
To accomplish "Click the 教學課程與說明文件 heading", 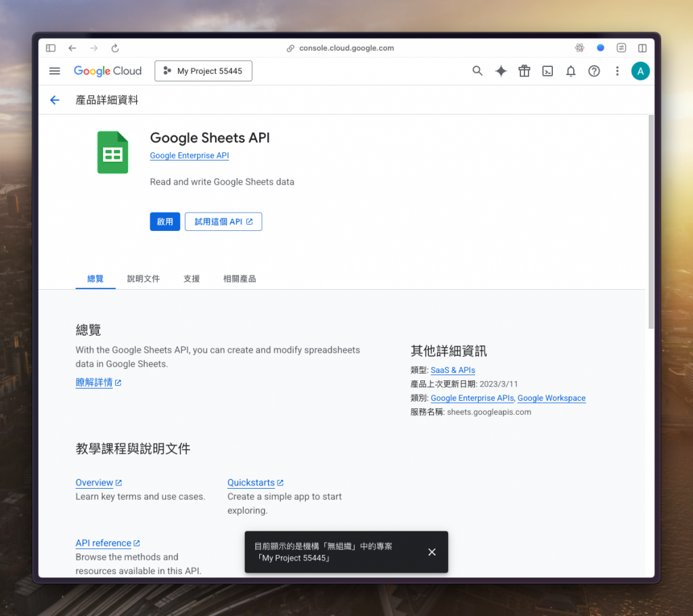I will 133,448.
